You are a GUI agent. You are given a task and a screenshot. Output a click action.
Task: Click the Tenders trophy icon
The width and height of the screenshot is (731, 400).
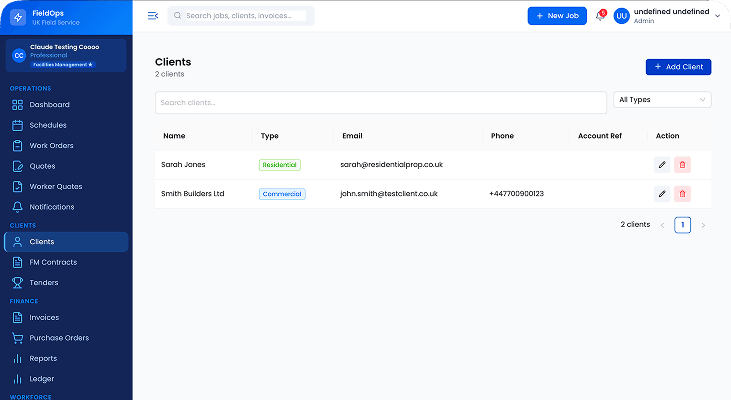click(x=17, y=283)
